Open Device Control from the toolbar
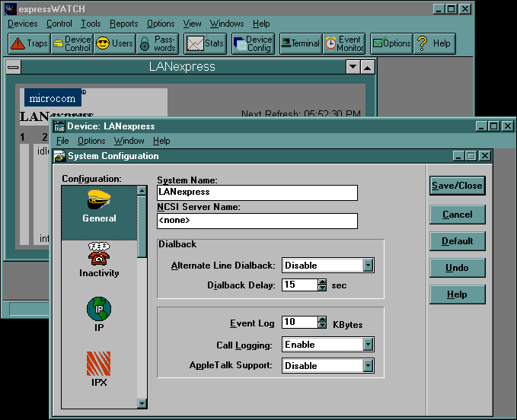Screen dimensions: 517x420 pyautogui.click(x=72, y=43)
